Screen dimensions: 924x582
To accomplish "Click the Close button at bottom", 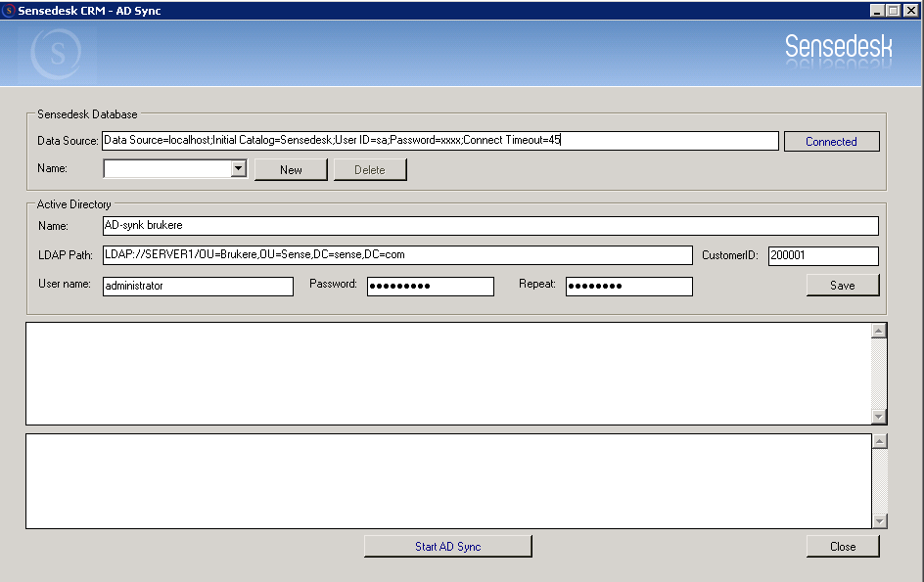I will click(x=843, y=547).
